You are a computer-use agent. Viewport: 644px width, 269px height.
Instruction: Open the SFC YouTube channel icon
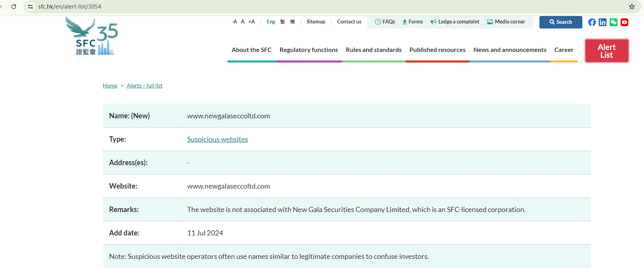(x=624, y=22)
